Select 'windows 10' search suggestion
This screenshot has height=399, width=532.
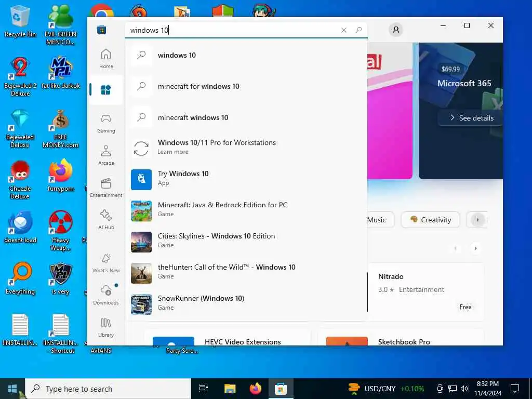(x=247, y=55)
